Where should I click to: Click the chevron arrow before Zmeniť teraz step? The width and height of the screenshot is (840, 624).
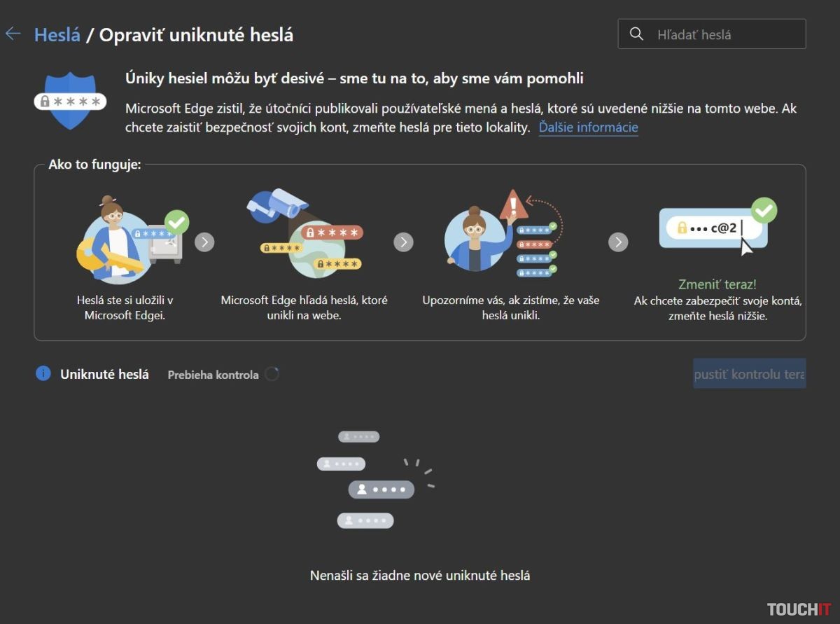click(x=618, y=242)
